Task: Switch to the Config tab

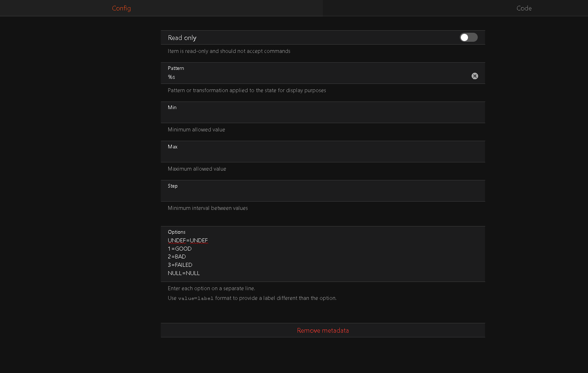Action: pos(121,8)
